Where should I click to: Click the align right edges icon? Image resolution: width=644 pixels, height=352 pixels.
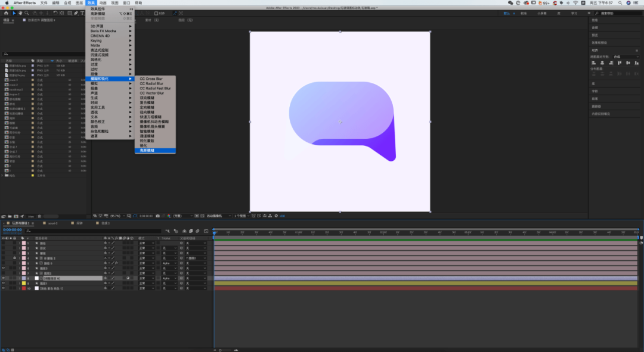(611, 63)
